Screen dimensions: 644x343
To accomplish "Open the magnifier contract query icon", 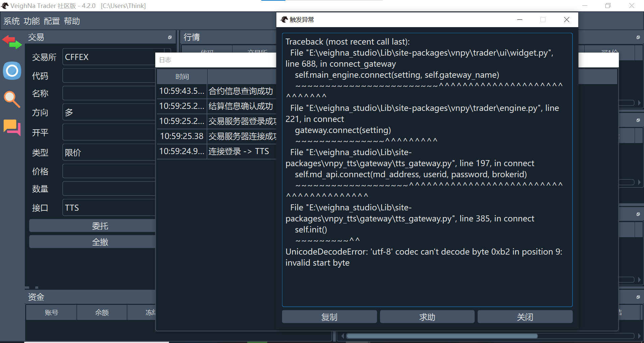I will 12,99.
